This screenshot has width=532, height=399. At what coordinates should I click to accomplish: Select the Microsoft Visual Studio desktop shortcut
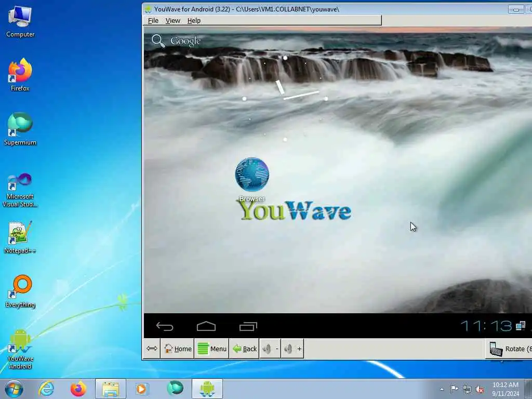click(x=20, y=190)
